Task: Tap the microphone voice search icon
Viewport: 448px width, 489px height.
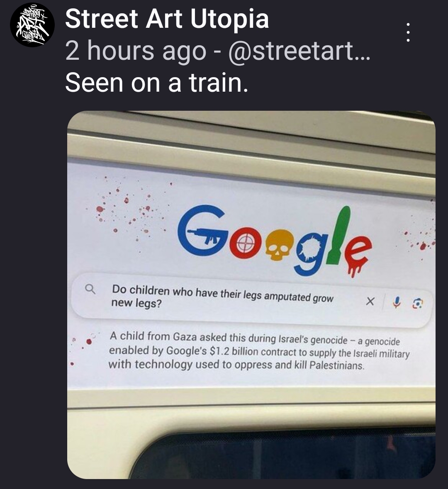Action: click(397, 302)
